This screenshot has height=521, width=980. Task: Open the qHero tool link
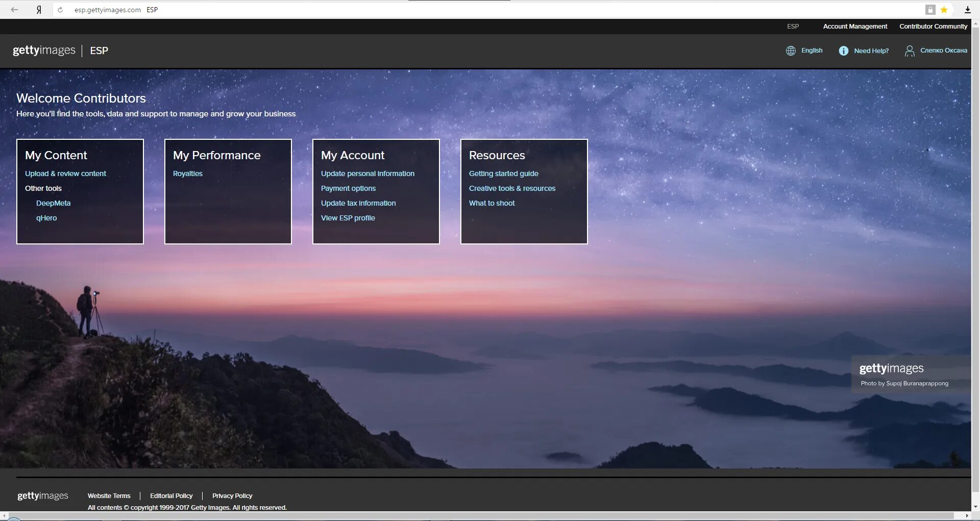click(x=46, y=218)
